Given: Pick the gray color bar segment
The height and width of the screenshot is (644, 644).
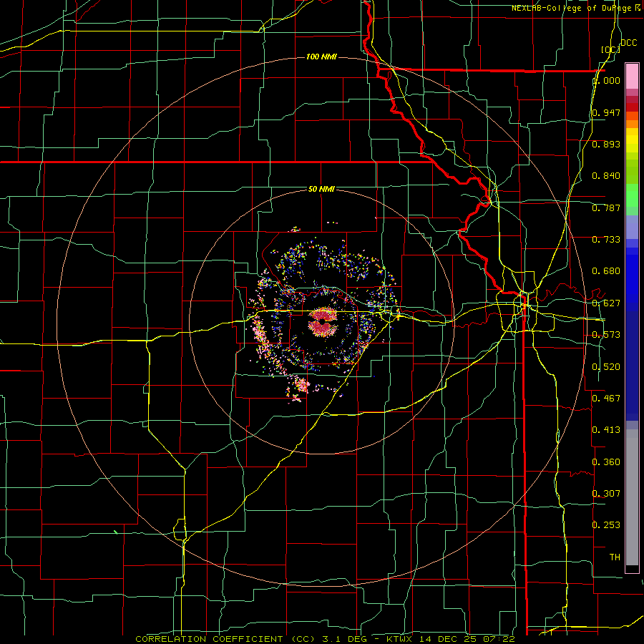Looking at the screenshot, I should pyautogui.click(x=632, y=497).
